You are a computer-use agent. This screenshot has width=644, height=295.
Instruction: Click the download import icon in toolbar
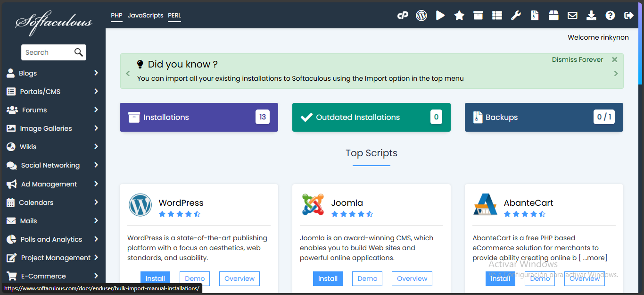591,16
